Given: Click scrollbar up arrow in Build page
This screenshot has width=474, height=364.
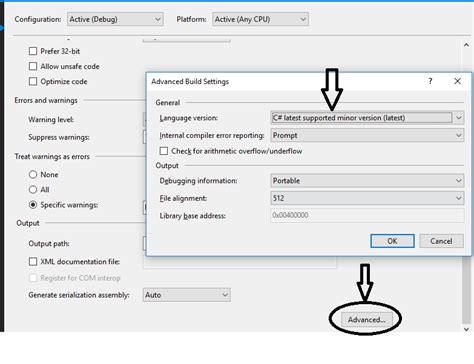Looking at the screenshot, I should (466, 45).
